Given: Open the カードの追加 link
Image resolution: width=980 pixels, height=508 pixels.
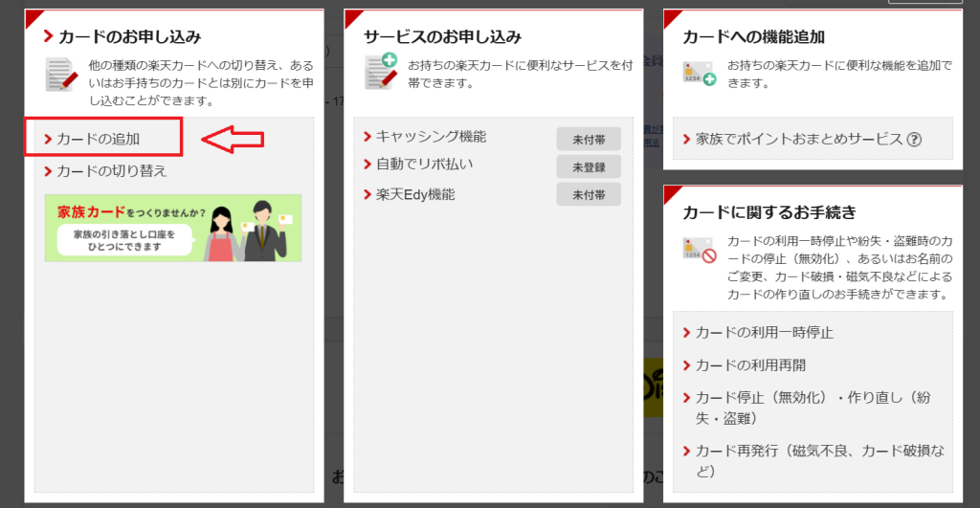Looking at the screenshot, I should 98,139.
